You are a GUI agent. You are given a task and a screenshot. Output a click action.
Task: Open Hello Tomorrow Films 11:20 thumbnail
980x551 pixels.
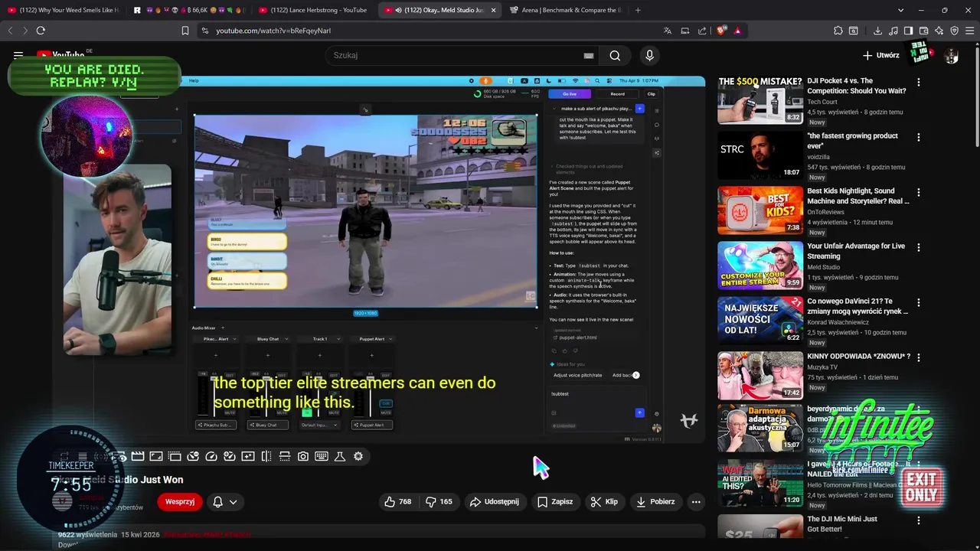[x=760, y=483]
